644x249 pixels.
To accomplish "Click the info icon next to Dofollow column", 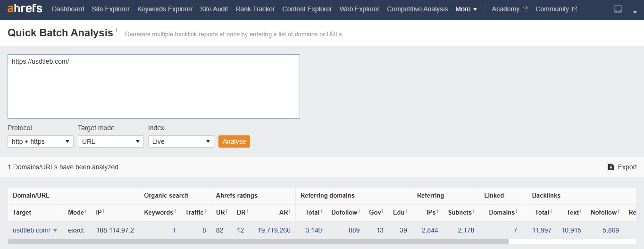I will click(359, 212).
